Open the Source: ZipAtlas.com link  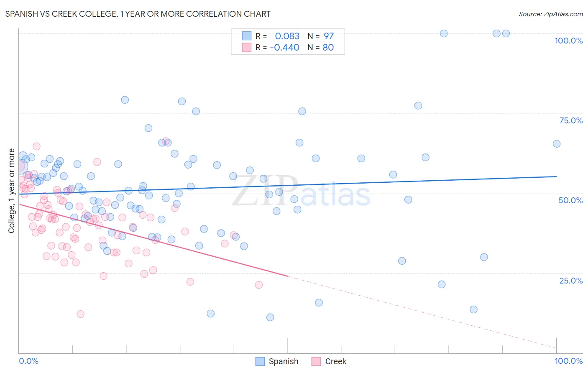pos(551,14)
